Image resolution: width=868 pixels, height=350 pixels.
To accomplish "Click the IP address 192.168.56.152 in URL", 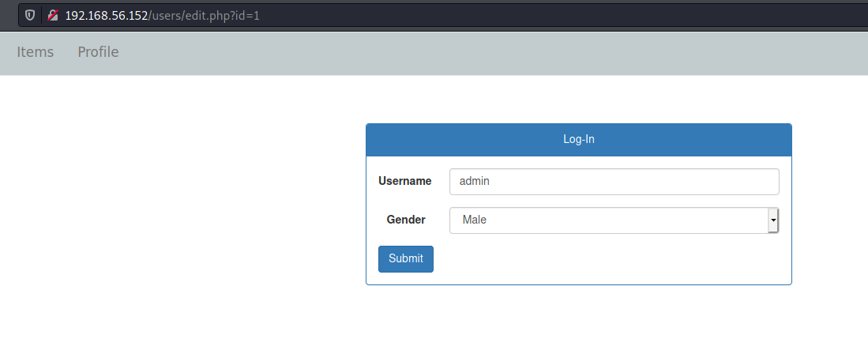I will pyautogui.click(x=106, y=15).
